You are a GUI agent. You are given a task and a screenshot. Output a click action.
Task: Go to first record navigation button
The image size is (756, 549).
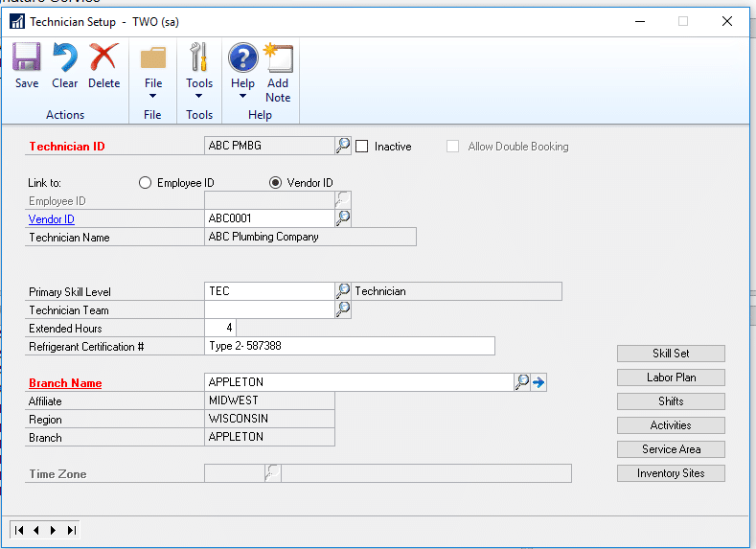click(19, 530)
